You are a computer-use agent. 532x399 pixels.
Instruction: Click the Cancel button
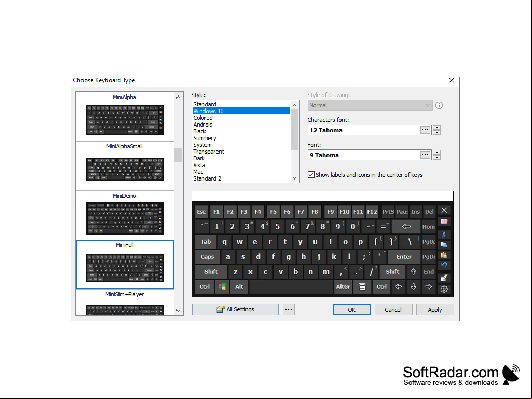[393, 309]
